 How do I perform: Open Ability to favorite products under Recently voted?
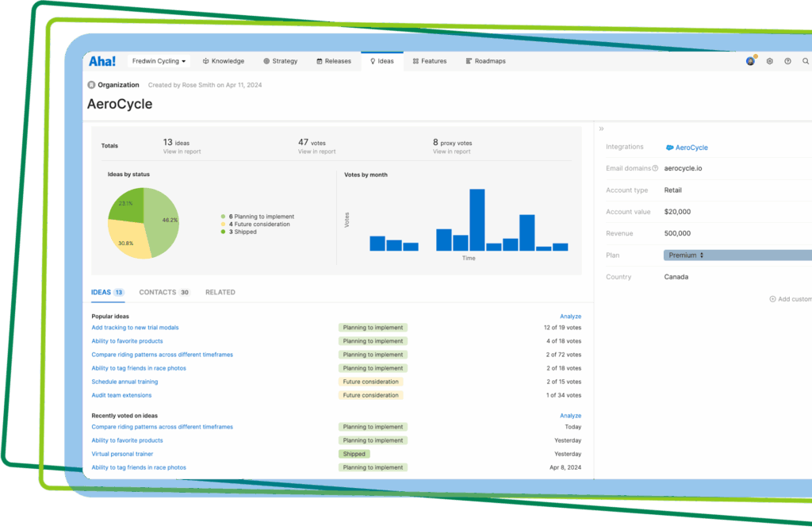tap(127, 440)
